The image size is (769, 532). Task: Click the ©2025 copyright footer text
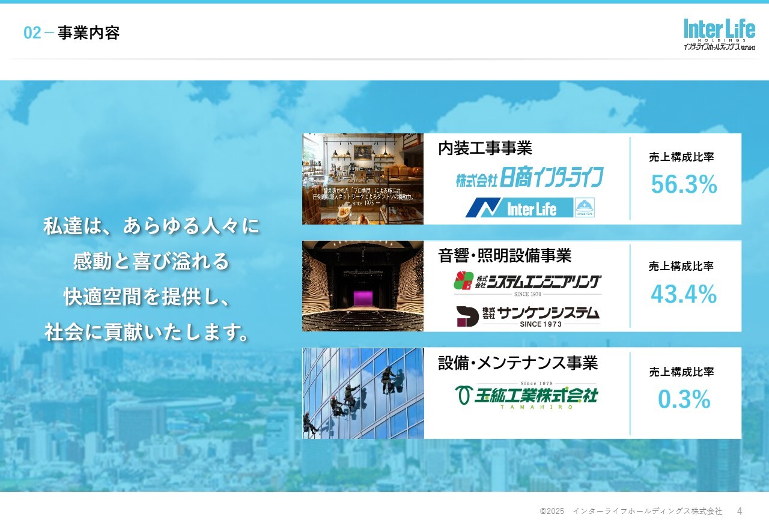[x=631, y=511]
